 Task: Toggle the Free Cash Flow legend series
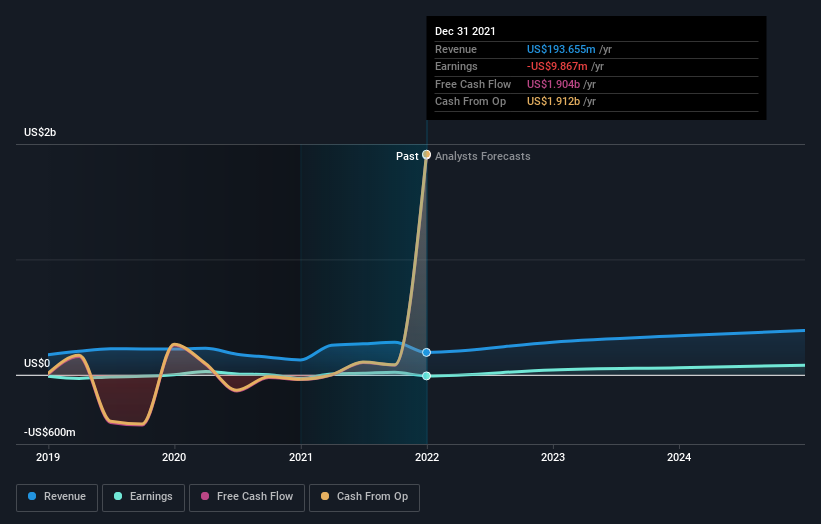click(x=247, y=497)
